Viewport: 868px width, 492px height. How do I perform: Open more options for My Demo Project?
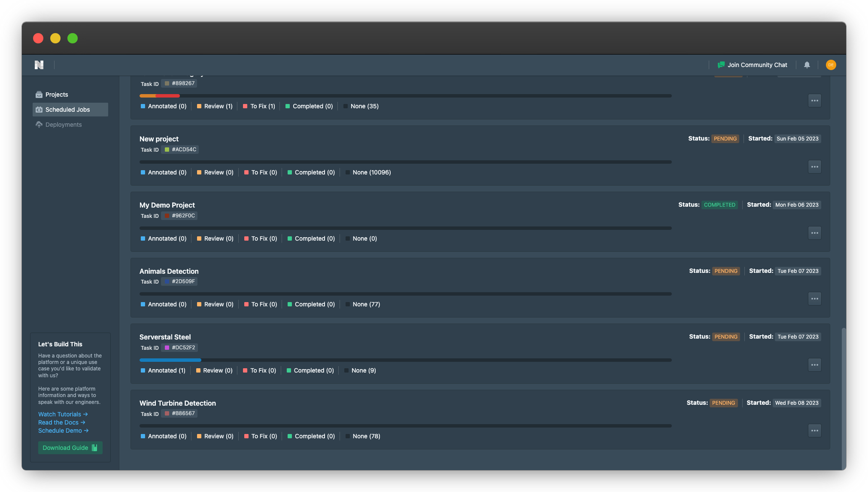(815, 233)
